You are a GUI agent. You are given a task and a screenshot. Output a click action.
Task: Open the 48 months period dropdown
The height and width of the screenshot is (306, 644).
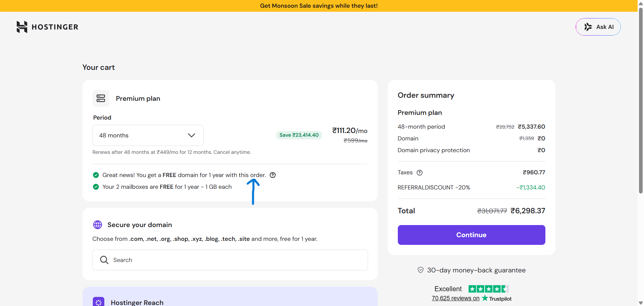click(148, 135)
